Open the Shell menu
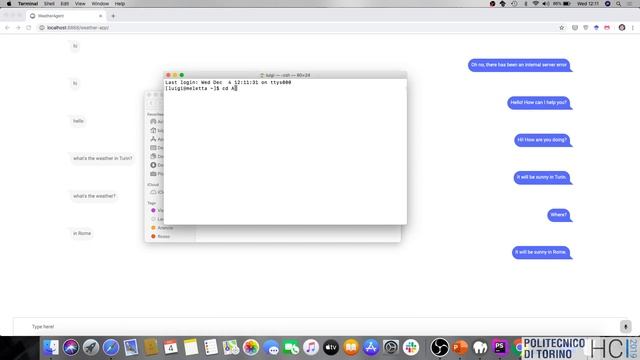The height and width of the screenshot is (360, 640). click(x=49, y=4)
